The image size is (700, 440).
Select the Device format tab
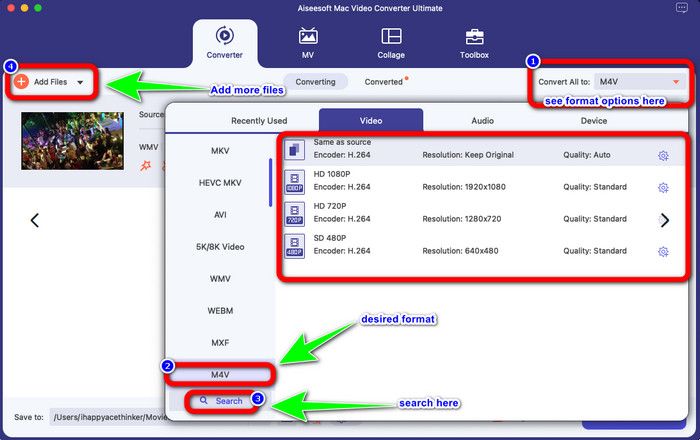pos(594,120)
